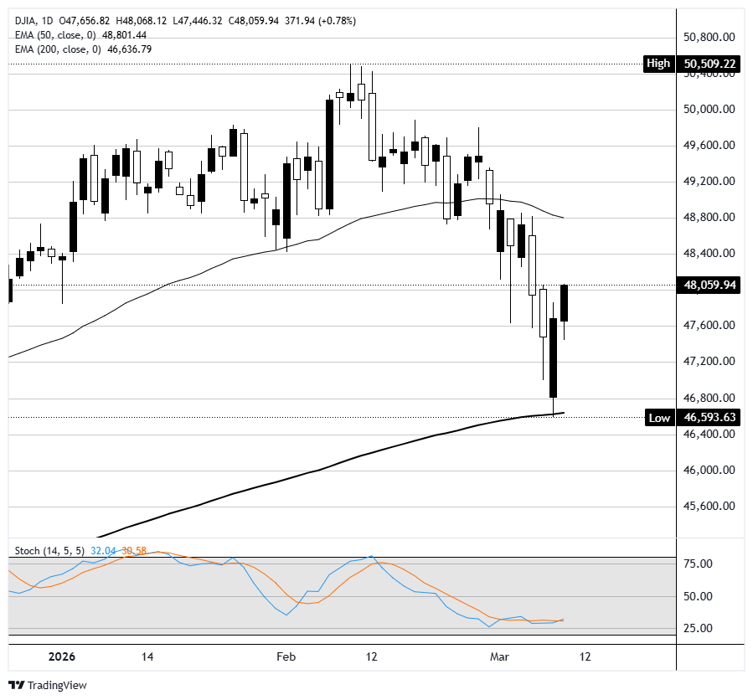Image resolution: width=753 pixels, height=700 pixels.
Task: Click the current price tag 48,059.94
Action: pos(709,285)
